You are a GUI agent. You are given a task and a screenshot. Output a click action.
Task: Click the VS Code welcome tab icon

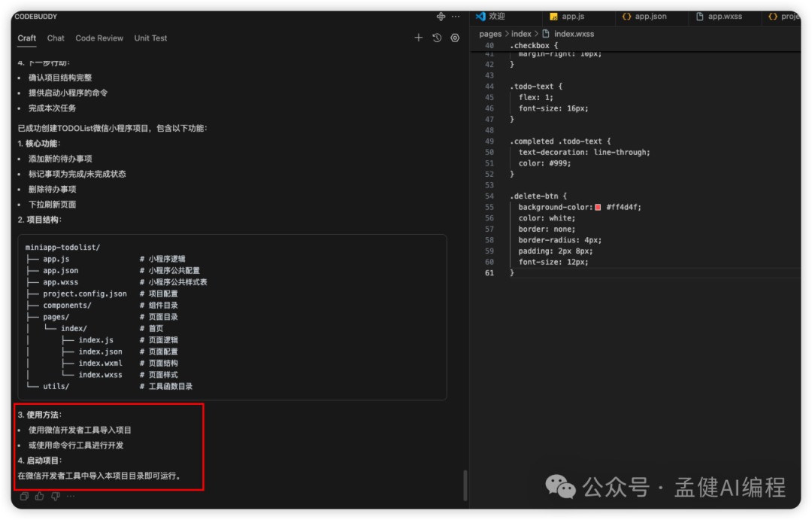click(x=481, y=17)
